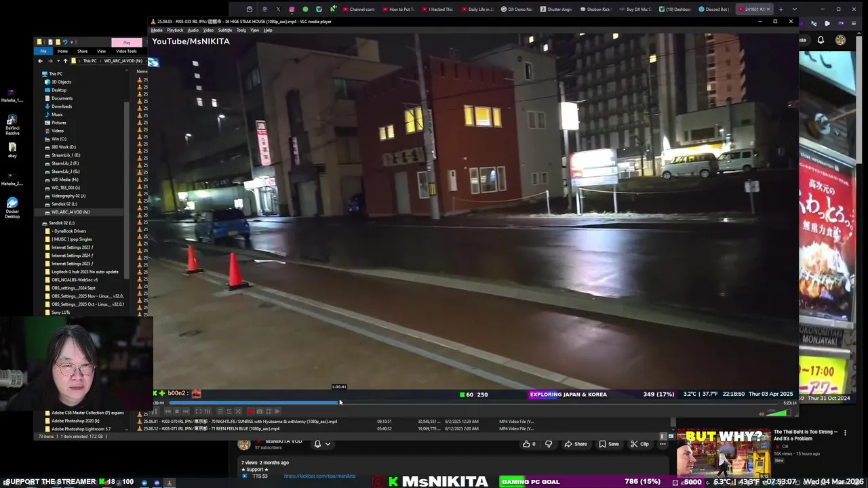Click YouTube notifications bell in header
Image resolution: width=868 pixels, height=488 pixels.
(x=821, y=40)
